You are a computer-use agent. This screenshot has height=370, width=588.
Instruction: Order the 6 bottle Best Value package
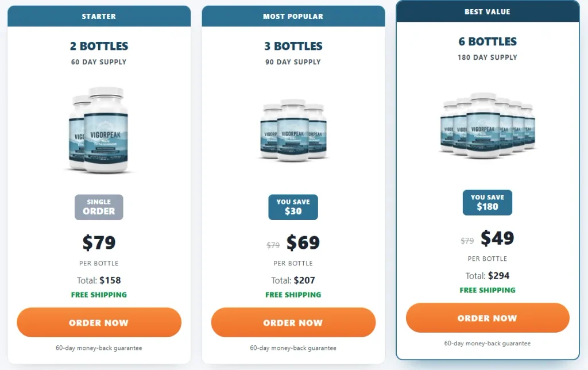(488, 318)
